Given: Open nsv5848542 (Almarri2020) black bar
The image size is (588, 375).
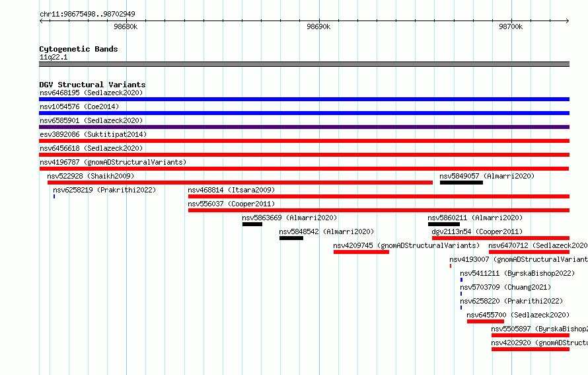Looking at the screenshot, I should coord(291,238).
